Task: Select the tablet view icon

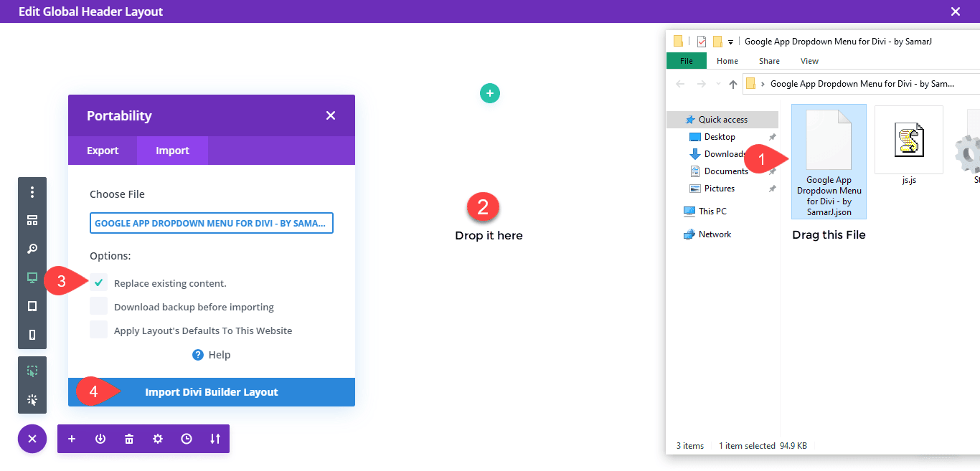Action: pos(32,306)
